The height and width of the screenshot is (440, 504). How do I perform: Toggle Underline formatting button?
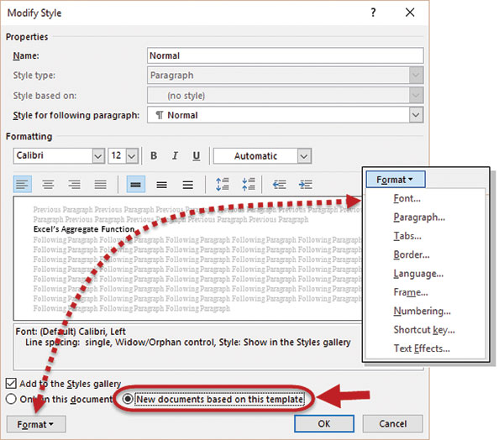(x=197, y=156)
